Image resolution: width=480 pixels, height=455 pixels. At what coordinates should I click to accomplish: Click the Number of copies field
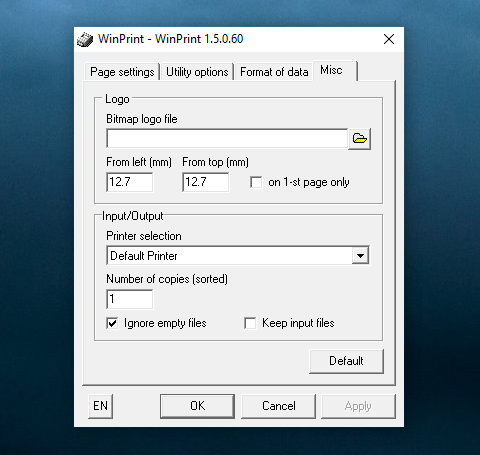[x=130, y=299]
